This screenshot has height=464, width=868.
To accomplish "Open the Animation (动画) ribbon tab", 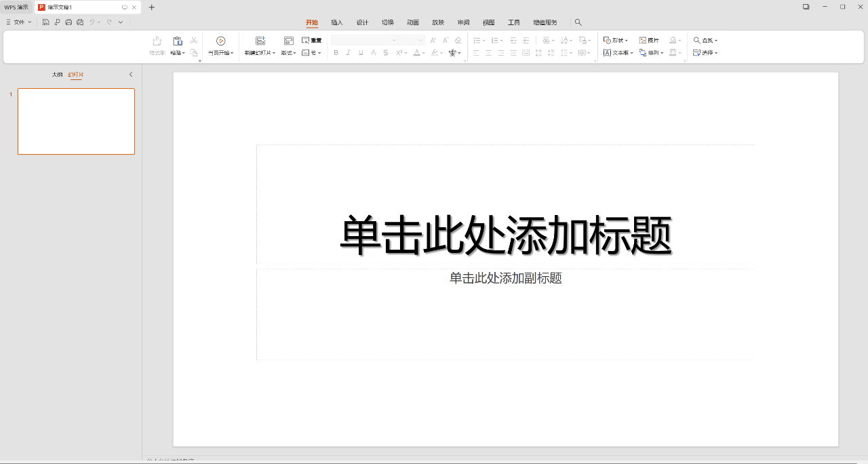I will click(413, 22).
